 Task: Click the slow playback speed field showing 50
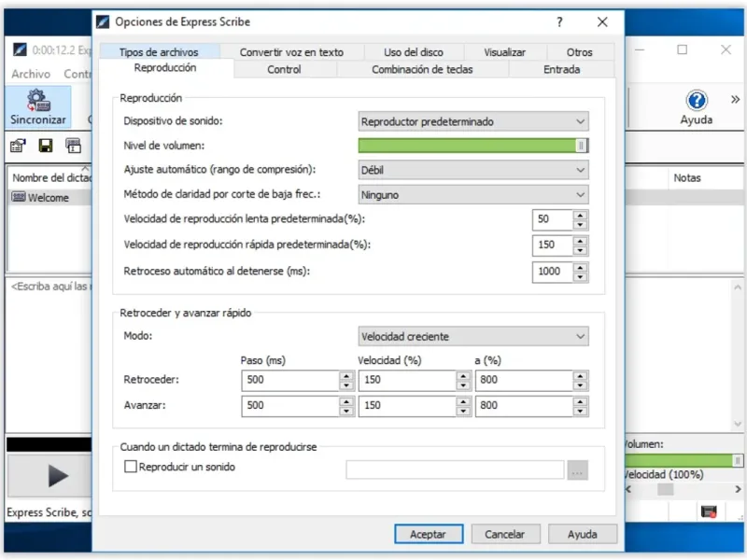pyautogui.click(x=553, y=219)
